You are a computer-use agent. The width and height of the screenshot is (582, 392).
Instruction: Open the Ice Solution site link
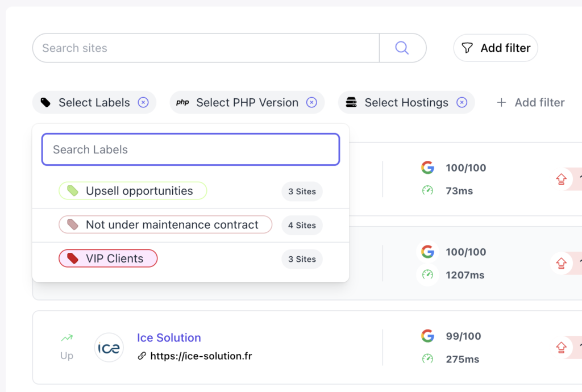click(x=168, y=337)
